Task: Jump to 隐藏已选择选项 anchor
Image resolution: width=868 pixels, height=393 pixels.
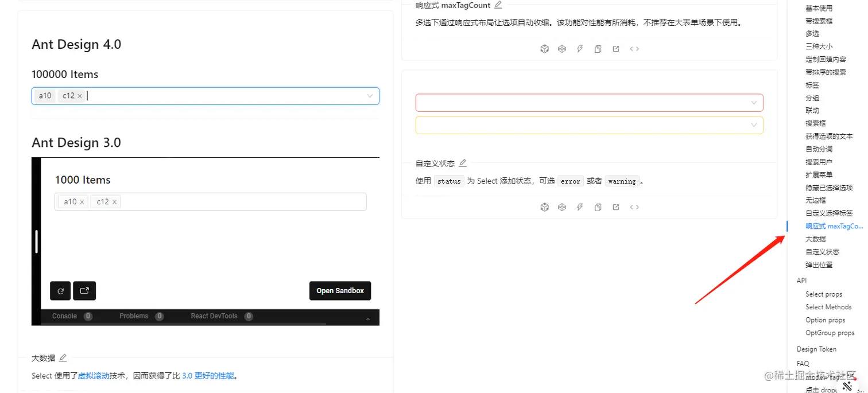Action: (x=829, y=188)
